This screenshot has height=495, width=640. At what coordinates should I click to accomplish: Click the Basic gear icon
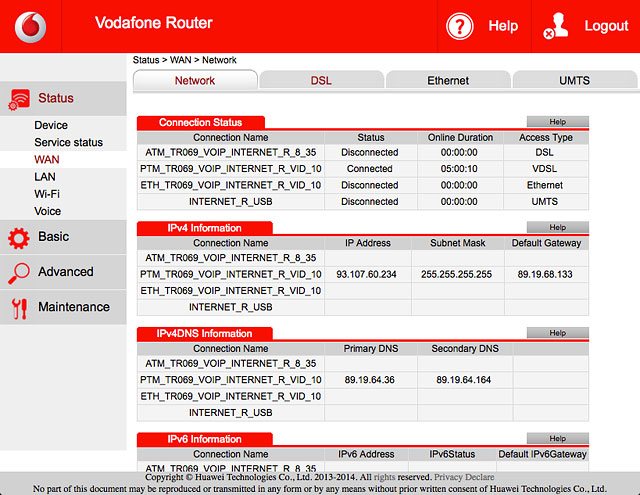coord(19,238)
